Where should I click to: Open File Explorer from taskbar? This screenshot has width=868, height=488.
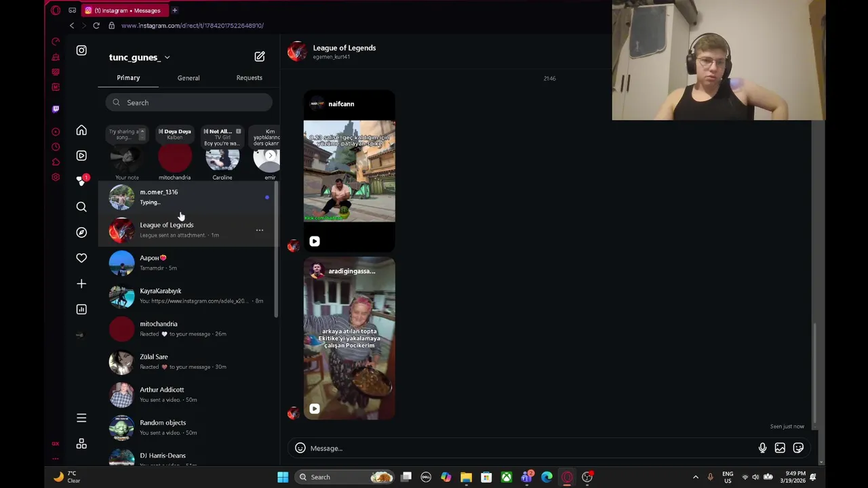pyautogui.click(x=466, y=477)
